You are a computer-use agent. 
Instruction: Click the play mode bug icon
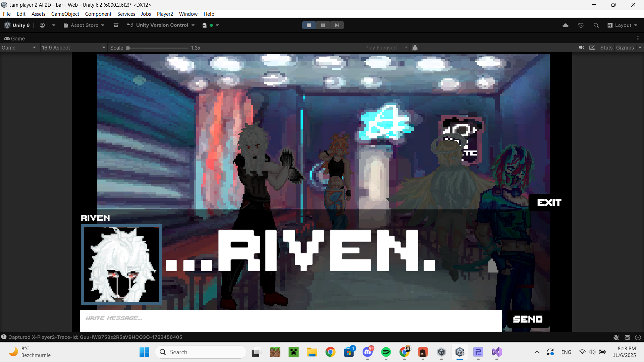(x=415, y=48)
